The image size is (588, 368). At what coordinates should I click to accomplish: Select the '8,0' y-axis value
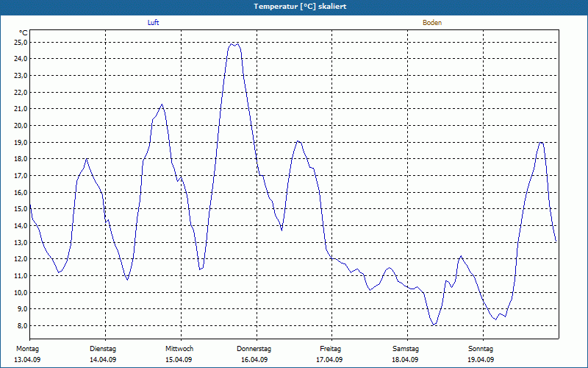(x=22, y=325)
